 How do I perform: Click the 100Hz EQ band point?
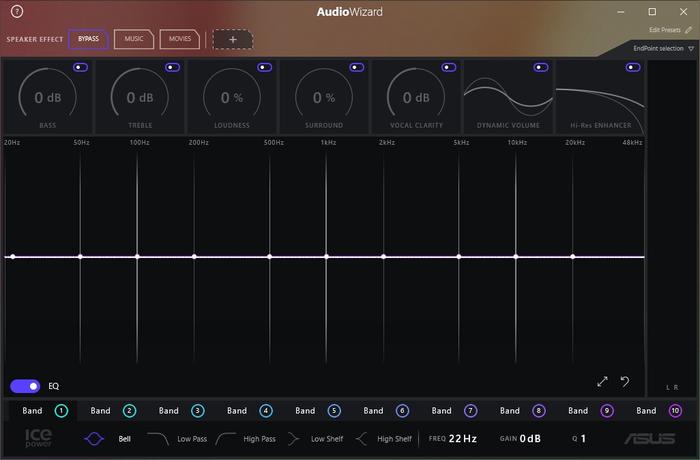[x=137, y=257]
